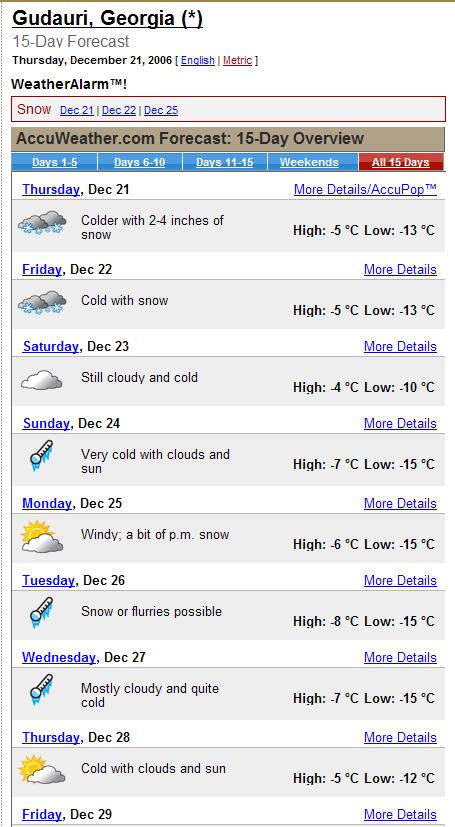
Task: Switch to the Days 1-5 tab
Action: pyautogui.click(x=54, y=162)
